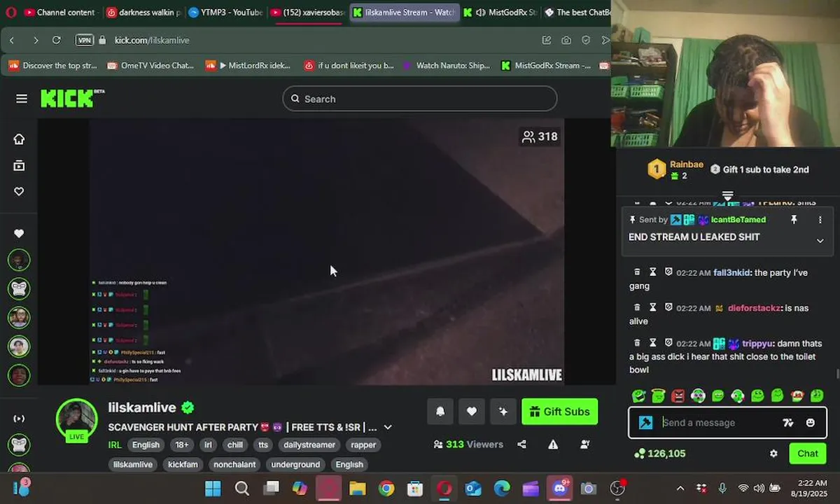Report the stream via the warning triangle icon
Viewport: 840px width, 504px height.
click(553, 444)
